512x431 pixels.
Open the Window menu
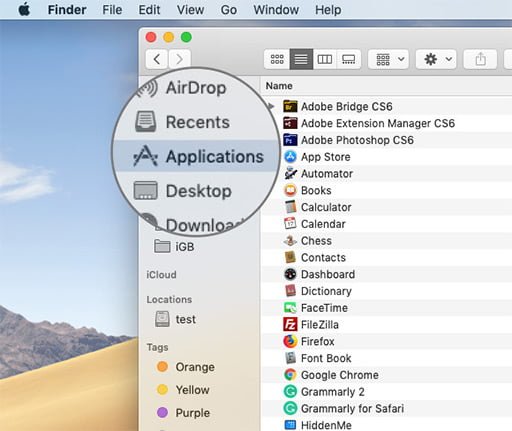click(x=276, y=10)
